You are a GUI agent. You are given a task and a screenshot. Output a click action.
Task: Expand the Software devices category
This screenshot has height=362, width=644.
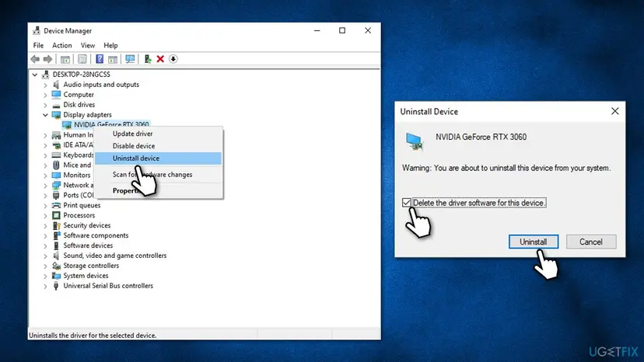click(x=45, y=245)
